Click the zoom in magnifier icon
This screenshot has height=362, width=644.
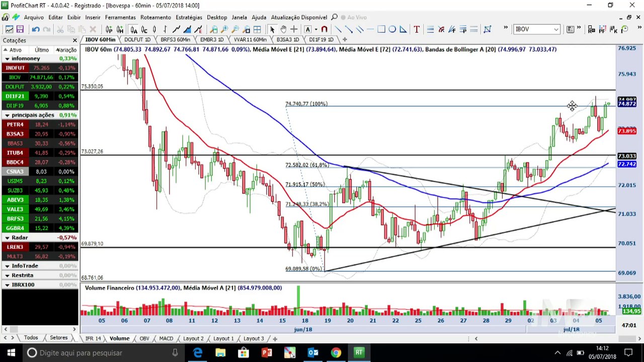pos(224,30)
